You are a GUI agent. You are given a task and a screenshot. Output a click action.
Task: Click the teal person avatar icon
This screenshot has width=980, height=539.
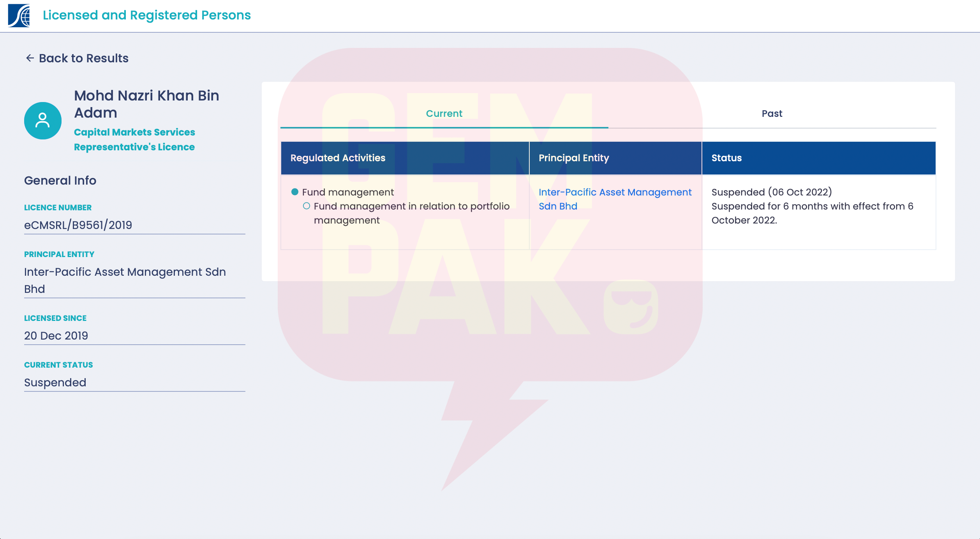click(43, 121)
